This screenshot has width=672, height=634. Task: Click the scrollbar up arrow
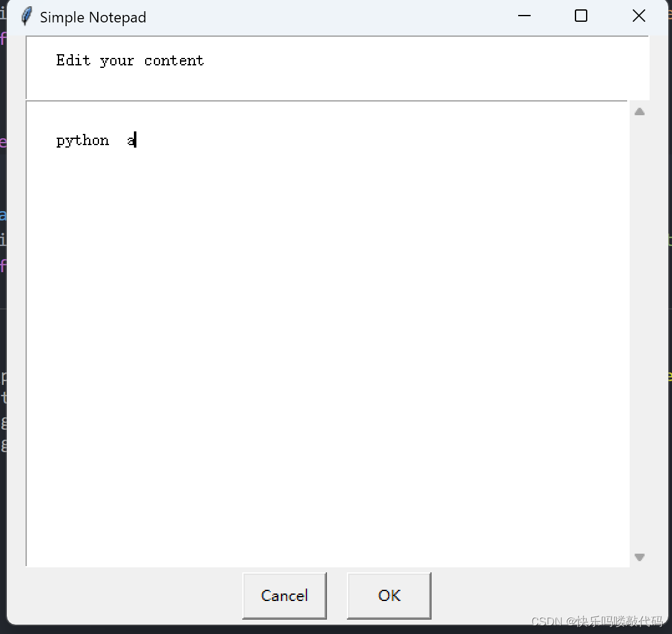click(640, 112)
